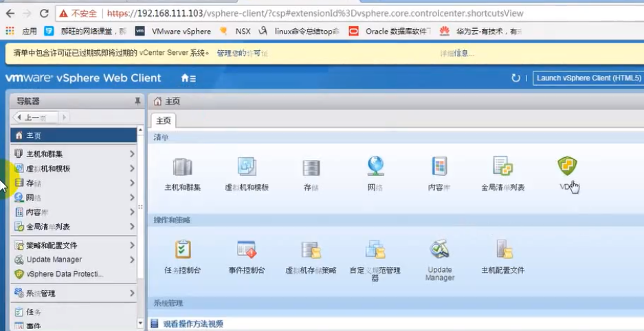This screenshot has height=331, width=644.
Task: Open the 全局清单列表 shortcut icon
Action: click(x=502, y=166)
